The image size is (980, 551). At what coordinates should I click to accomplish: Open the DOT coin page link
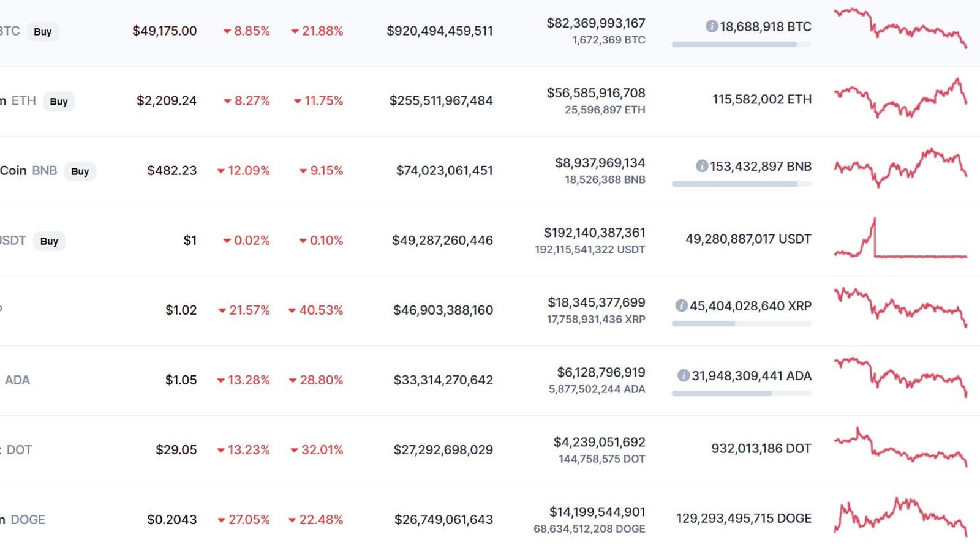(x=18, y=450)
